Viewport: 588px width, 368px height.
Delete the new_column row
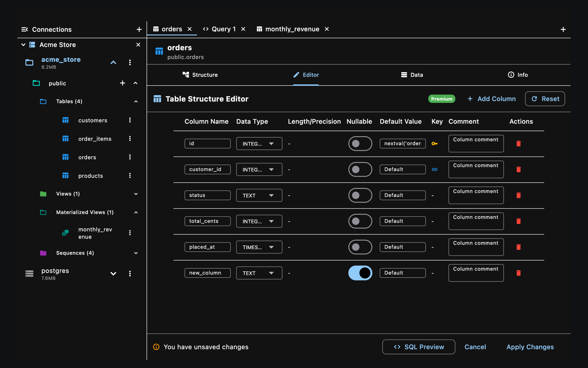point(519,273)
